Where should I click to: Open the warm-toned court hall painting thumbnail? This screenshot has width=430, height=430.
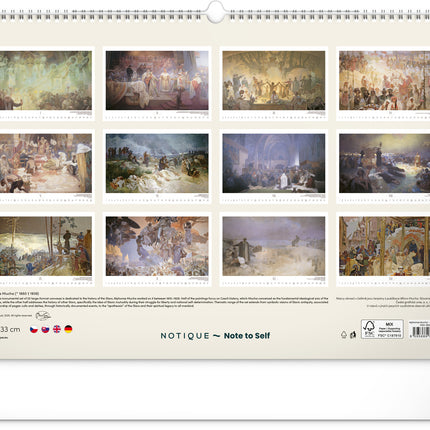[x=46, y=163]
